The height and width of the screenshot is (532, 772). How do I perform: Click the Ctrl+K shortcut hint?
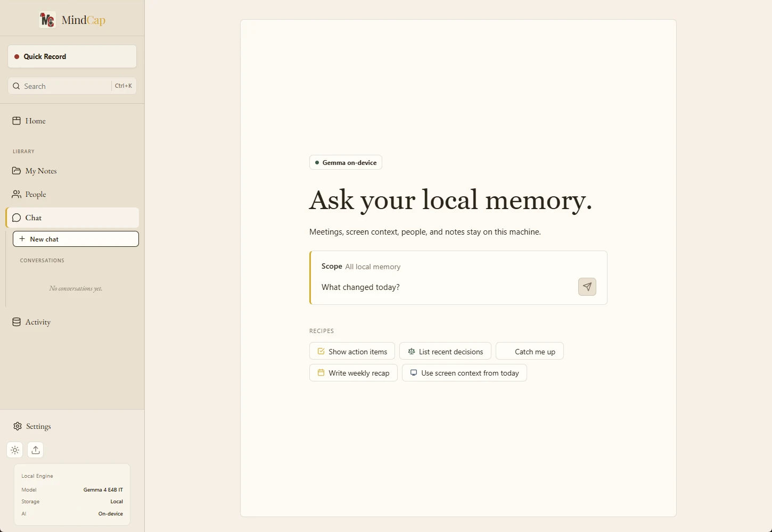click(x=124, y=86)
